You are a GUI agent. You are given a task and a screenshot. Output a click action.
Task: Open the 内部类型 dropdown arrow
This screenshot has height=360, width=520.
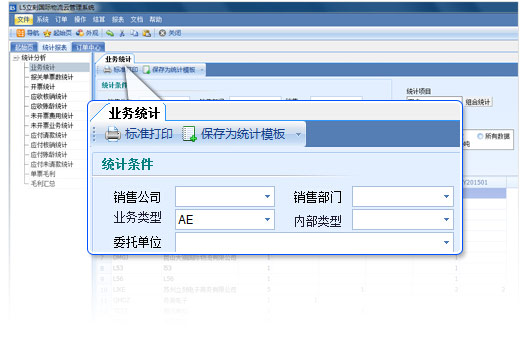[x=446, y=220]
